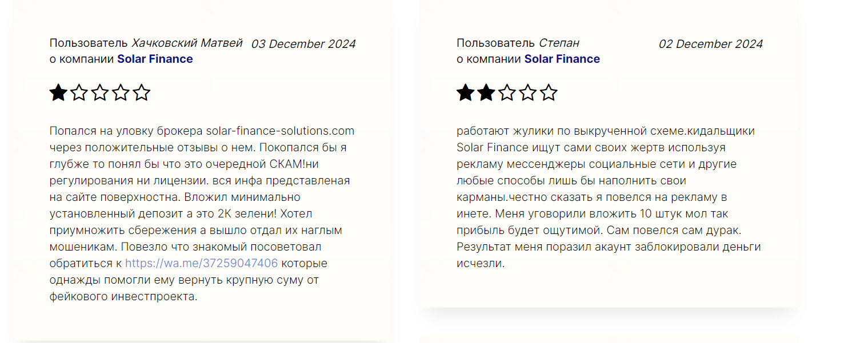Viewport: 868px width, 343px height.
Task: Click the second star in Хачковский Матвей's rating
Action: point(79,92)
